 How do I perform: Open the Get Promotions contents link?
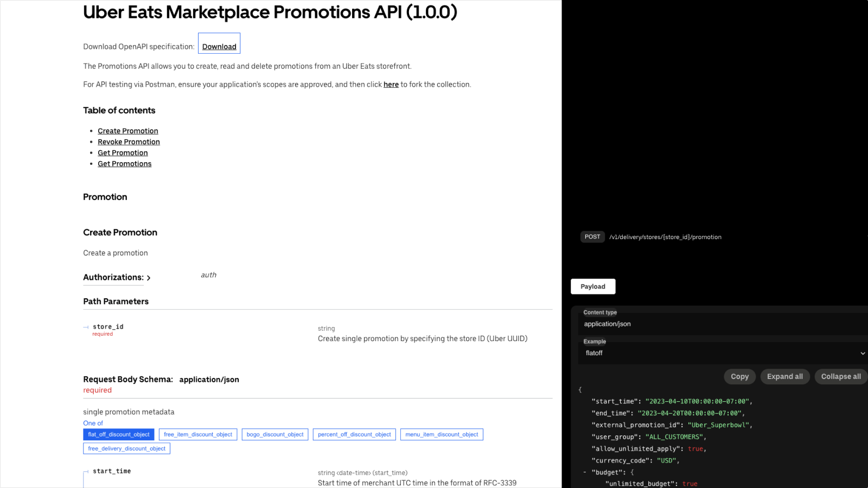(124, 164)
